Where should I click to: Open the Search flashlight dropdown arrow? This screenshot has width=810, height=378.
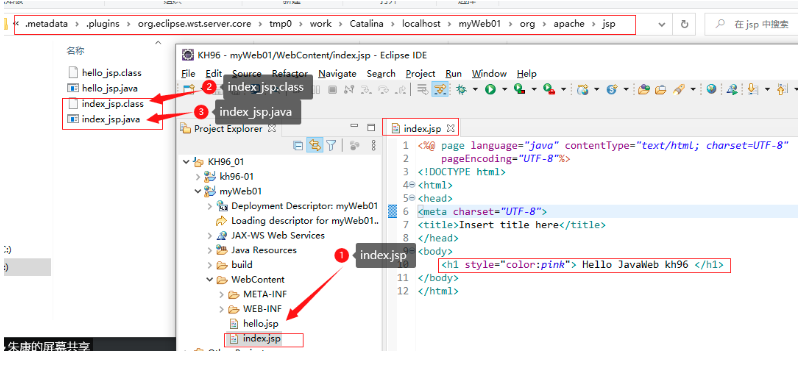[x=693, y=90]
